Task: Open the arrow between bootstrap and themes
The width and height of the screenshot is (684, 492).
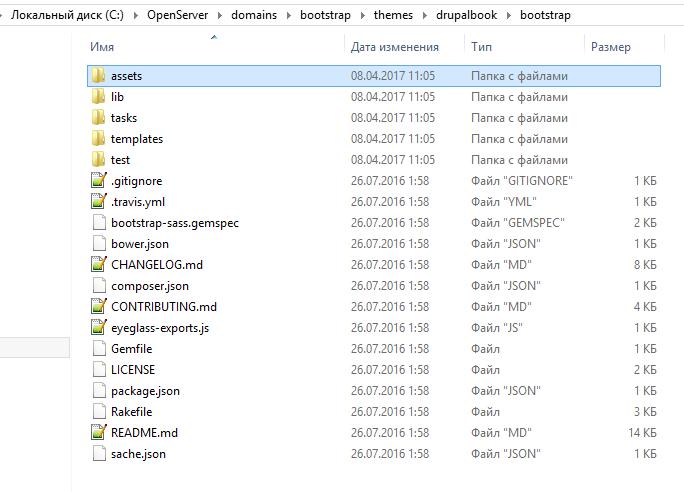Action: tap(363, 16)
